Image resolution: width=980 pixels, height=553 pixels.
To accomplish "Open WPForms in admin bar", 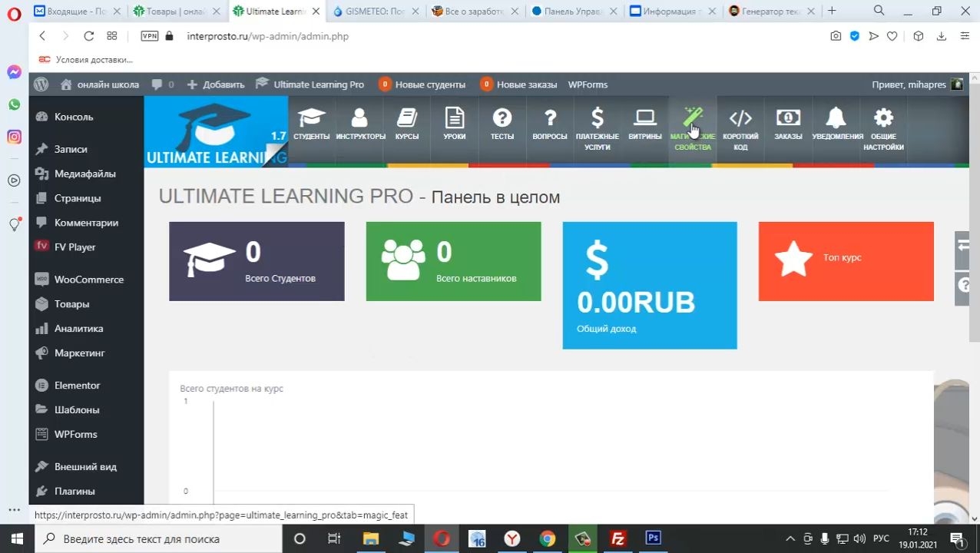I will [x=588, y=84].
